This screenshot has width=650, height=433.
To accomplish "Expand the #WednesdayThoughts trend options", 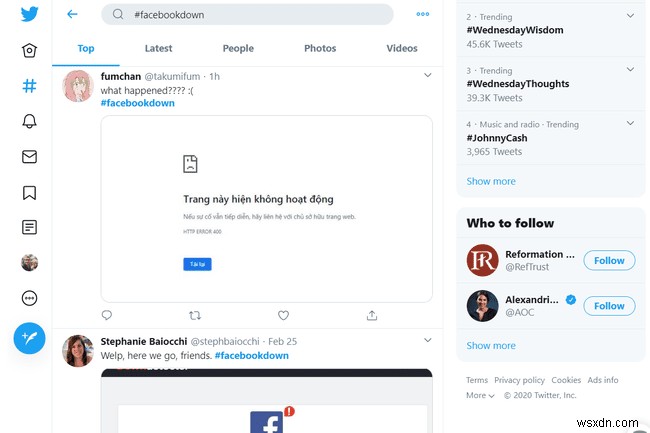I will [629, 69].
